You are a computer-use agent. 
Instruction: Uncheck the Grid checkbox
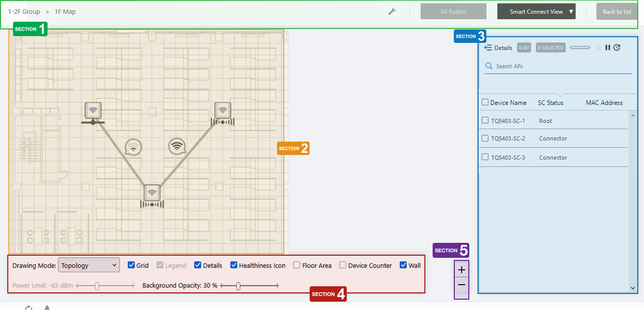(131, 265)
